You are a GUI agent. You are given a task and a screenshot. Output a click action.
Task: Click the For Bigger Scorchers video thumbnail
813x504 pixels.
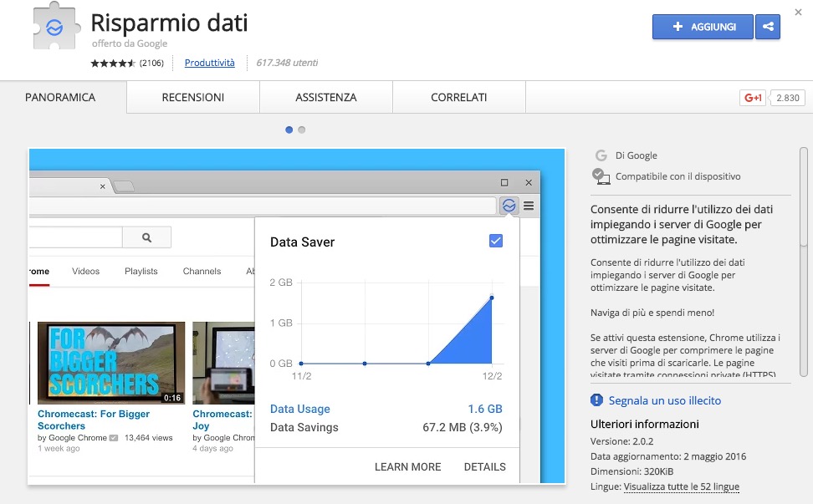click(x=111, y=363)
